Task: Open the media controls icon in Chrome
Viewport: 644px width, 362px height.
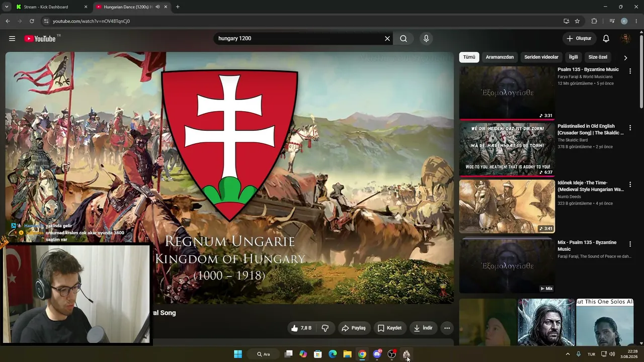Action: pyautogui.click(x=612, y=21)
